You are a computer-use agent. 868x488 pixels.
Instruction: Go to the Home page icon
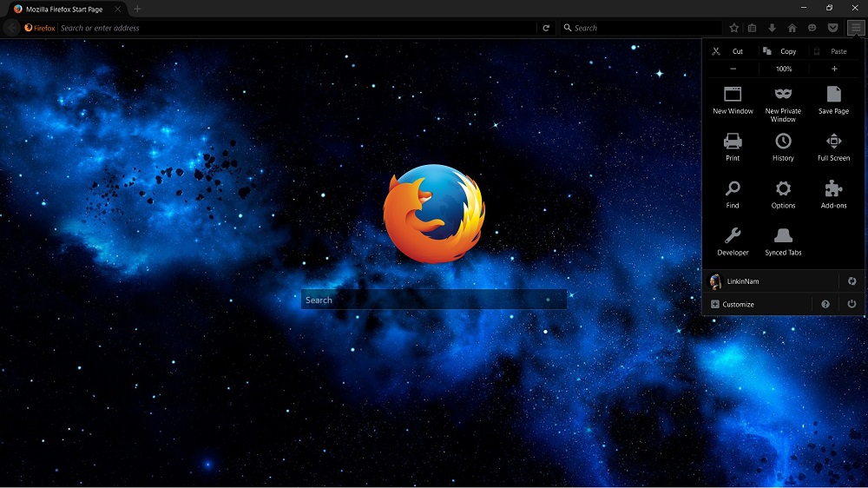point(792,28)
